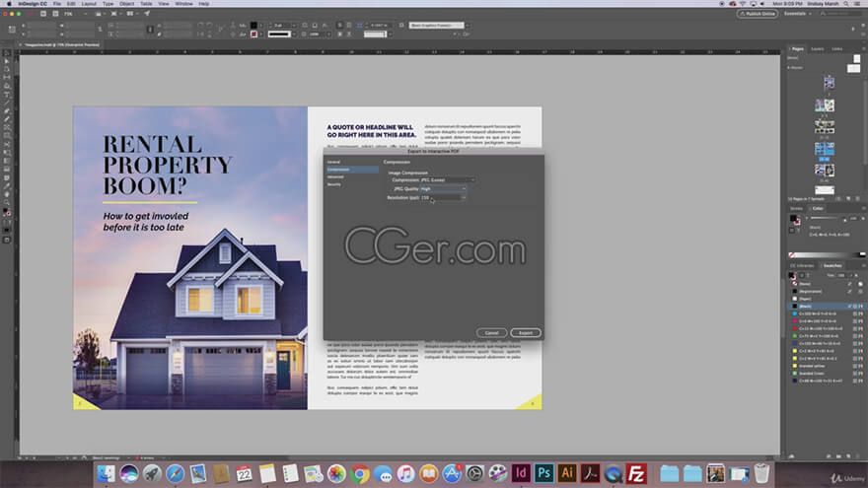This screenshot has height=488, width=868.
Task: Open the Window menu
Action: pyautogui.click(x=183, y=4)
